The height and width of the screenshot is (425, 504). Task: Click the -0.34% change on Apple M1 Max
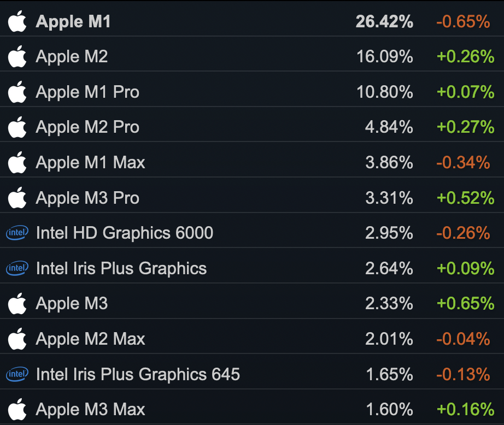pos(463,163)
